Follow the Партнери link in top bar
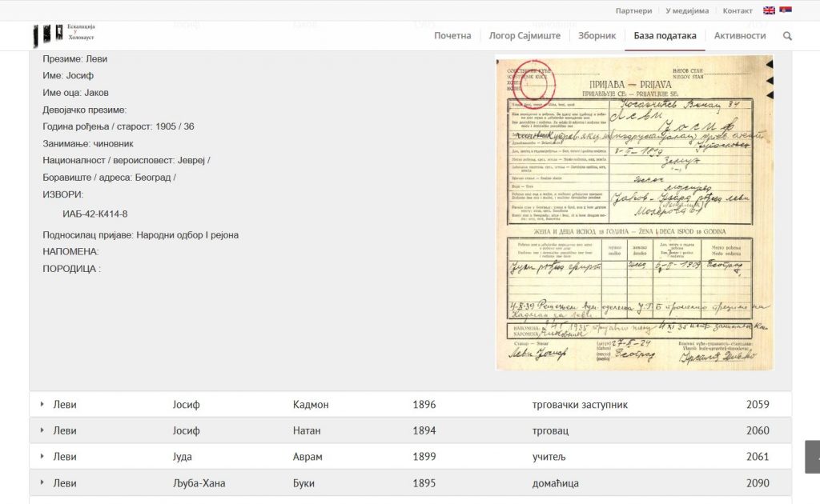 click(633, 11)
